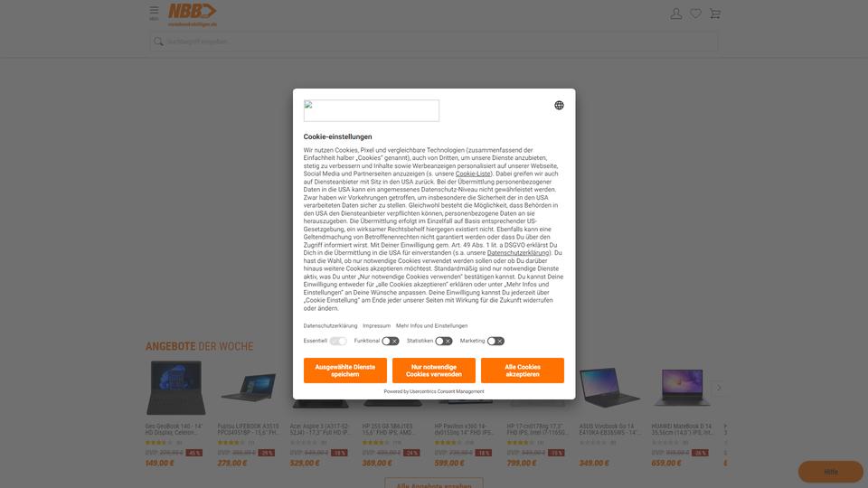The height and width of the screenshot is (488, 868).
Task: Open Mehr Infos und Einstellungen
Action: click(x=432, y=326)
